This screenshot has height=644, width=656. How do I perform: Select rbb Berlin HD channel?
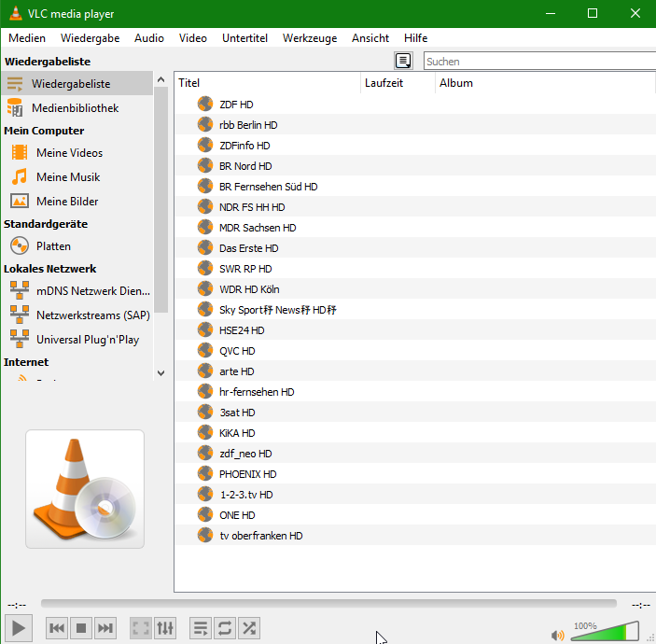248,125
